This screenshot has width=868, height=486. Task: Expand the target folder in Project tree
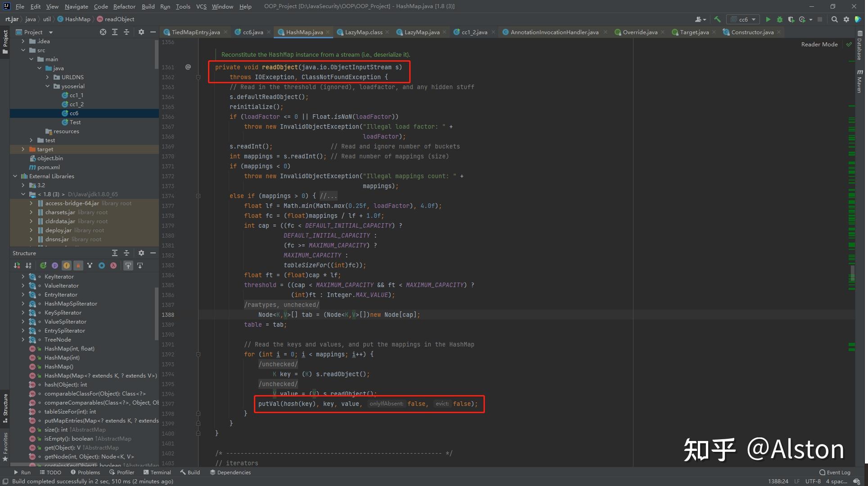click(x=23, y=149)
